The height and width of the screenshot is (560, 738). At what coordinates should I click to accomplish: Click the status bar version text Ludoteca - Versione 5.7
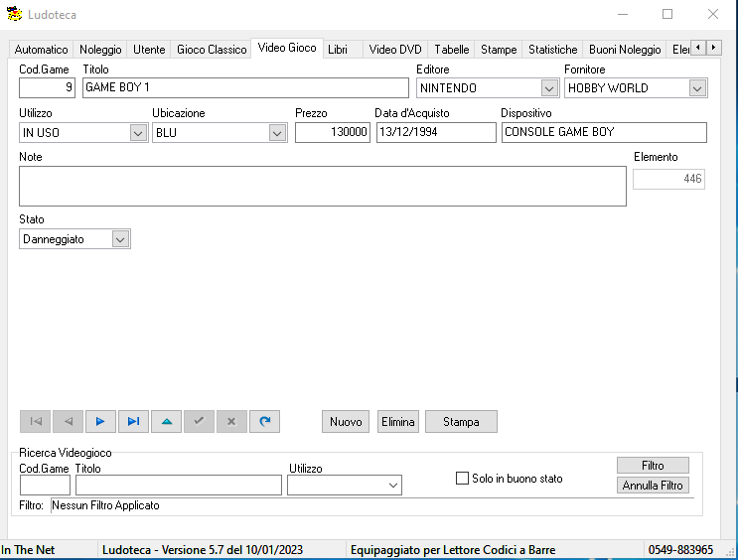click(203, 550)
